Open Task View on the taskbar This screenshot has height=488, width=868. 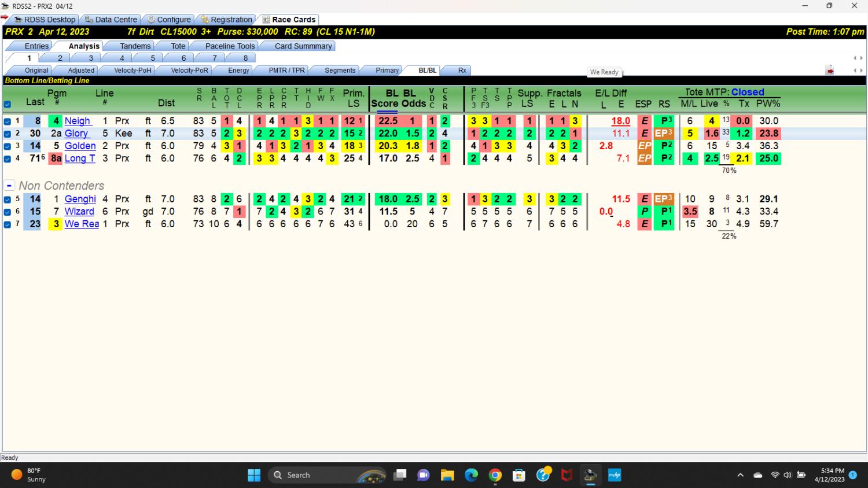tap(400, 475)
